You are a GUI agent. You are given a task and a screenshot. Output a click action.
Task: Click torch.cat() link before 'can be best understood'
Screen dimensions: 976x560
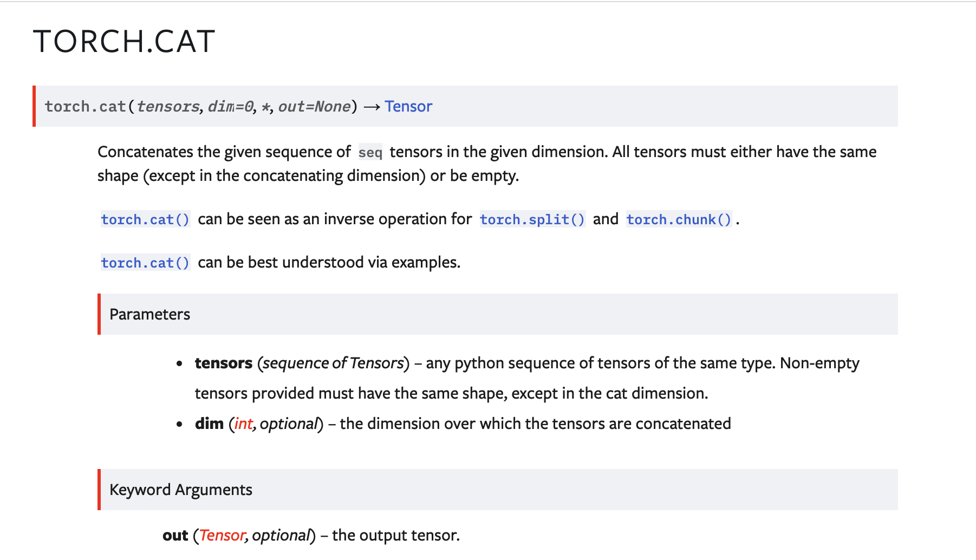pos(145,263)
